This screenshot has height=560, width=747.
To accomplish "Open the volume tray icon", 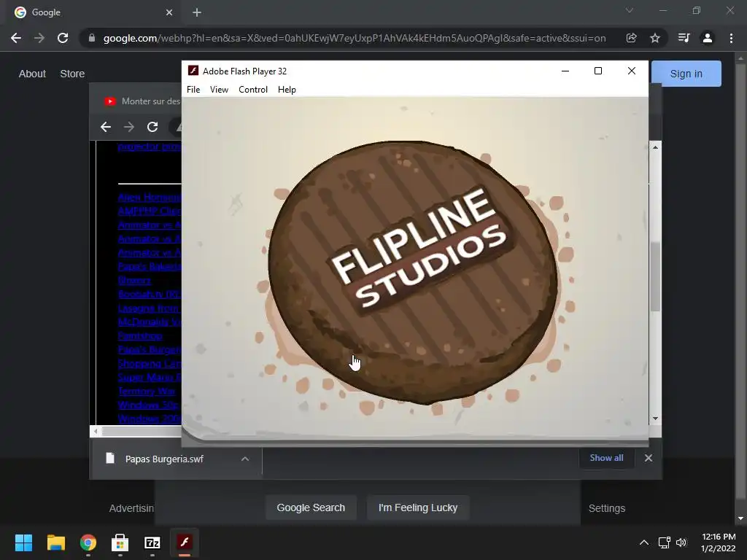I will tap(681, 542).
